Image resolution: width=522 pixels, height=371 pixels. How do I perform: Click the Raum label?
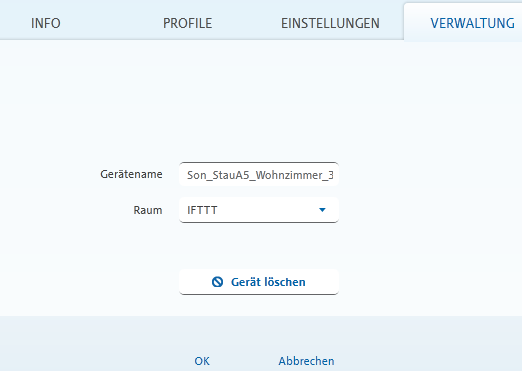(x=148, y=210)
